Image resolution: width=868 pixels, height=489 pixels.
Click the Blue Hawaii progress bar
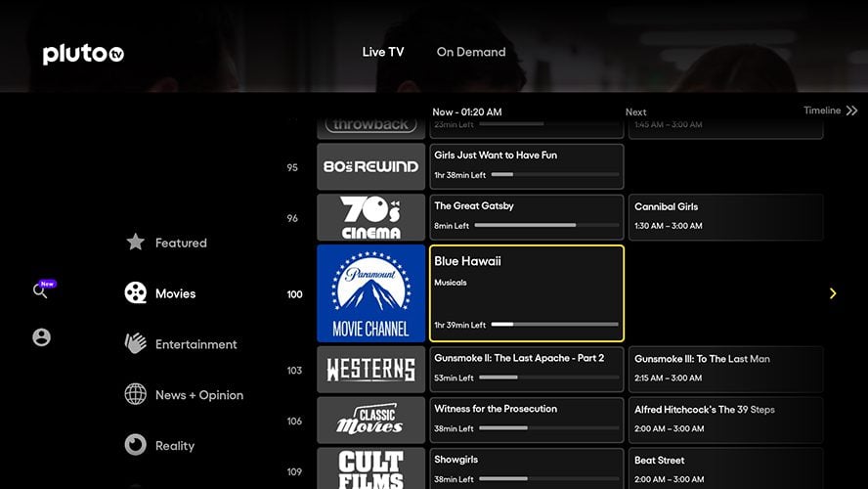[554, 325]
